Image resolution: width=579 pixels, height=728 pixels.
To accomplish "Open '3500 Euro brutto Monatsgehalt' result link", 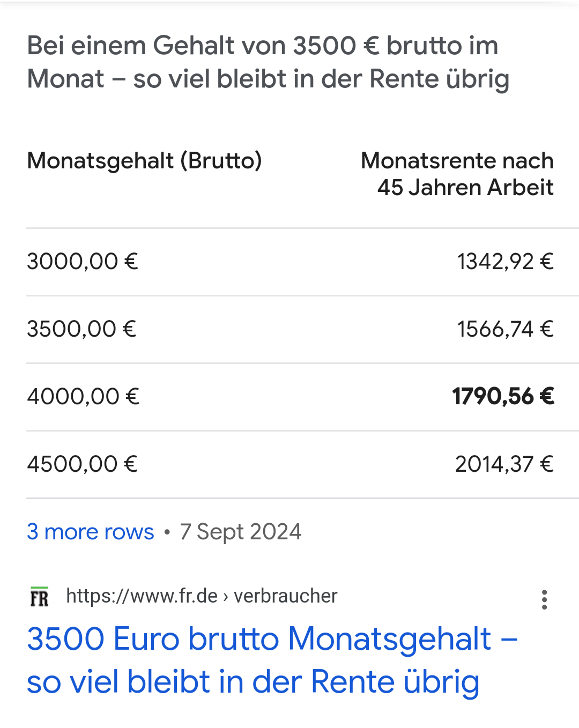I will pyautogui.click(x=272, y=660).
